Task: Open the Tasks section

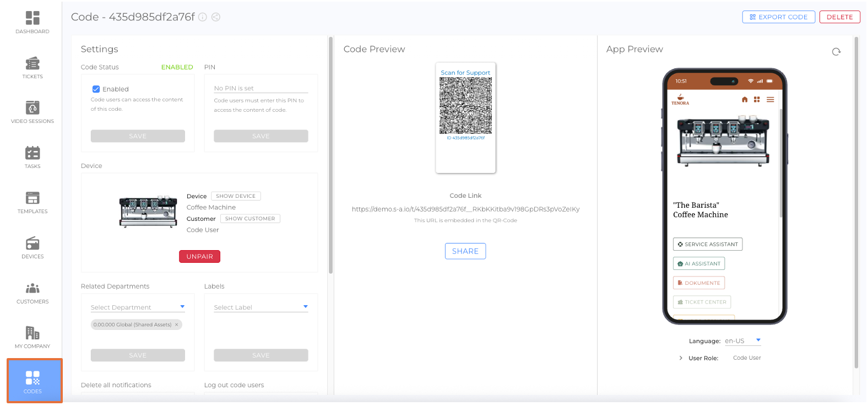Action: click(32, 158)
